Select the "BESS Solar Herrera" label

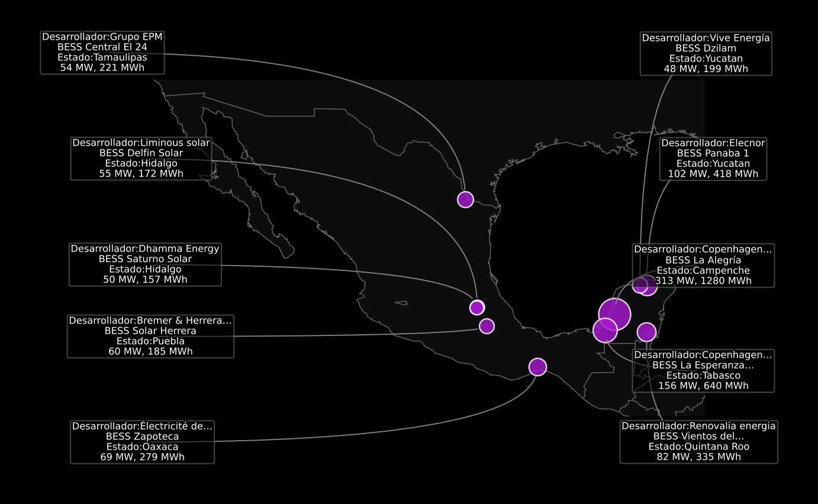point(150,331)
